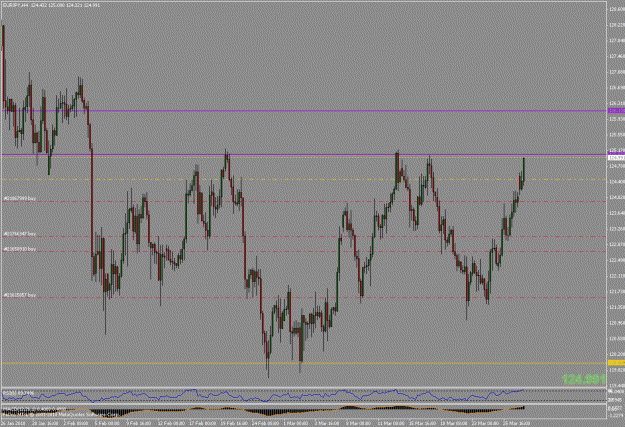Click the latest green candle on the chart
The height and width of the screenshot is (427, 625).
[523, 169]
